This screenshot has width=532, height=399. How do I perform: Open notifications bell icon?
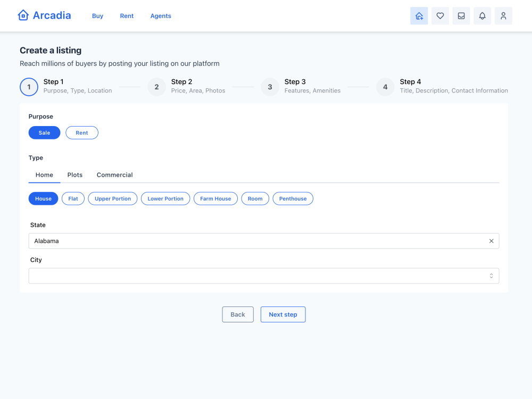[x=482, y=16]
